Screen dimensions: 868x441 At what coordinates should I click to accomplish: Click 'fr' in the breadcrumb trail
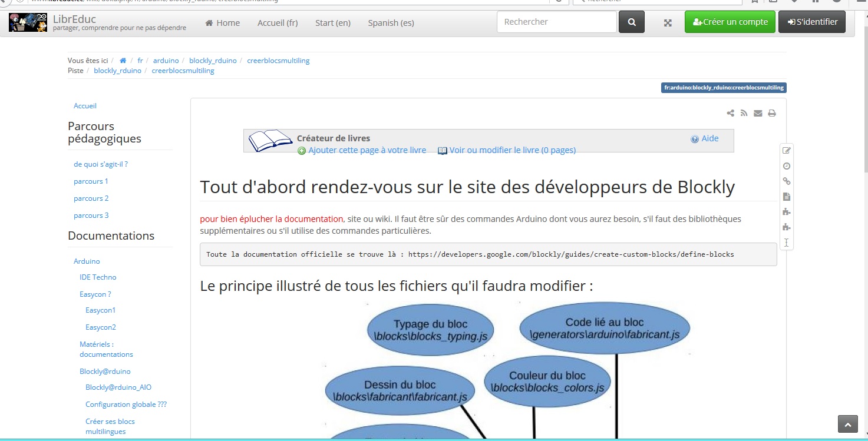[x=140, y=61]
